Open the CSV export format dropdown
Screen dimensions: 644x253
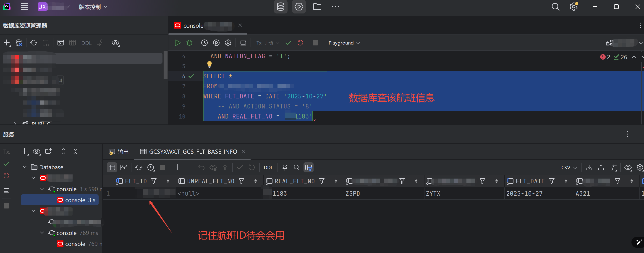click(x=569, y=167)
